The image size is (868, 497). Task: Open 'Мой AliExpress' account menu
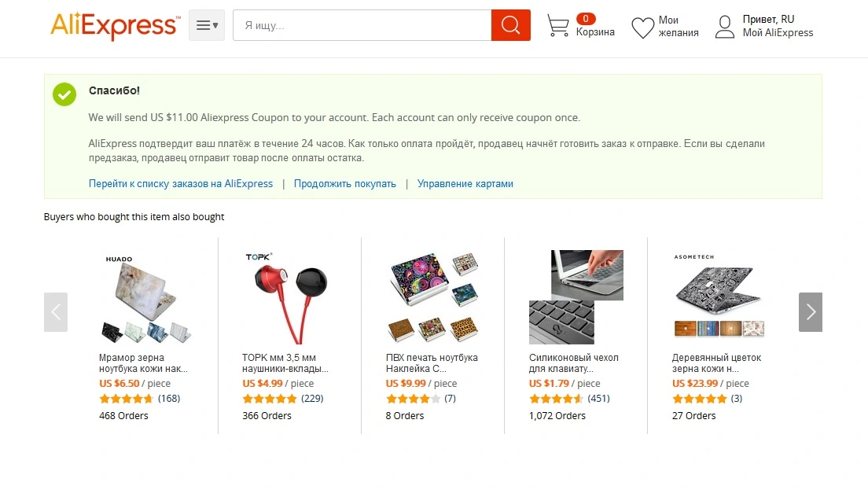[778, 33]
